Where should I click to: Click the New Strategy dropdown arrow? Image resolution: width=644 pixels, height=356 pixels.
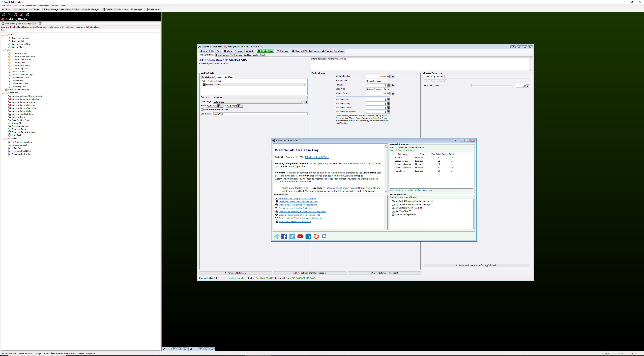(26, 10)
